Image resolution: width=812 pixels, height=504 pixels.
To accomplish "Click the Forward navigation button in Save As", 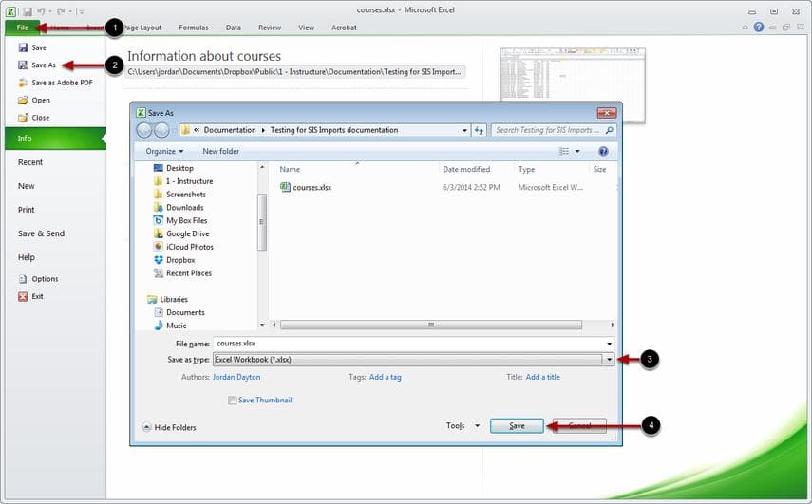I will (161, 130).
